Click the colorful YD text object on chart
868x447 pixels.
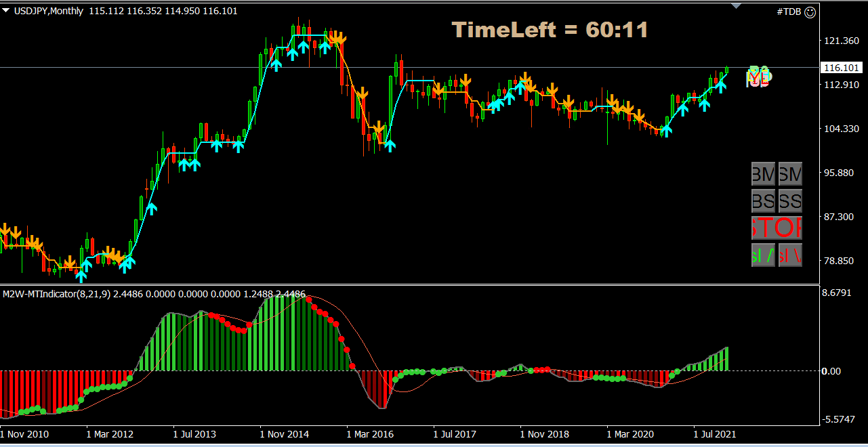point(758,76)
